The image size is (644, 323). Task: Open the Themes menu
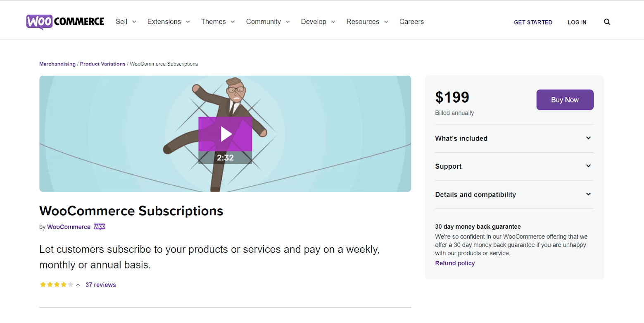(x=218, y=22)
